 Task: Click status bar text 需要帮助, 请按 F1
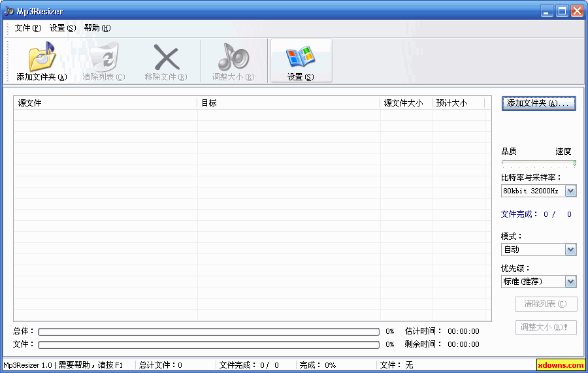tap(90, 365)
